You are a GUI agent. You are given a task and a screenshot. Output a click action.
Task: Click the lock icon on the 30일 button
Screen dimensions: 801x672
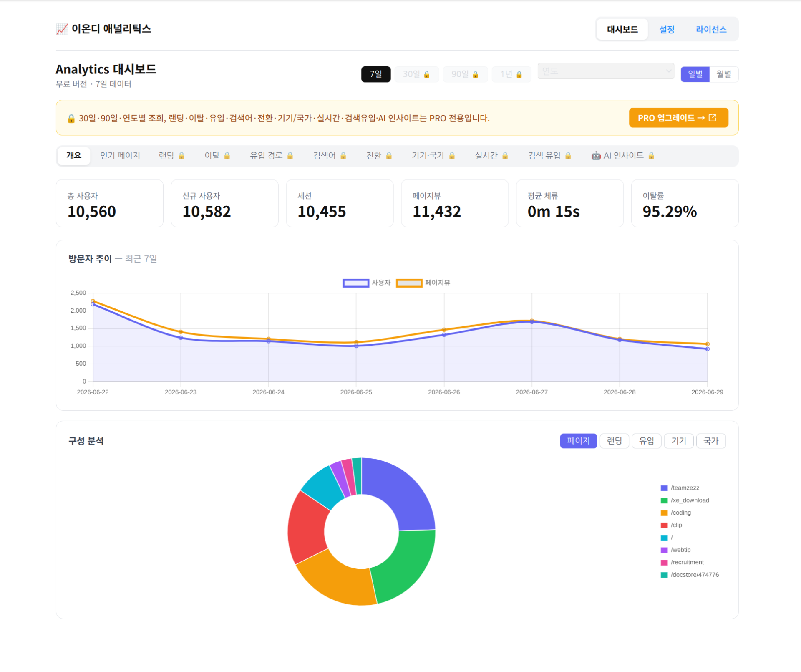427,75
